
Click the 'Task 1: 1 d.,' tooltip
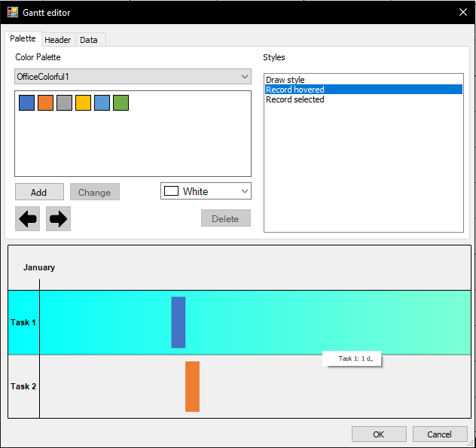[x=352, y=358]
